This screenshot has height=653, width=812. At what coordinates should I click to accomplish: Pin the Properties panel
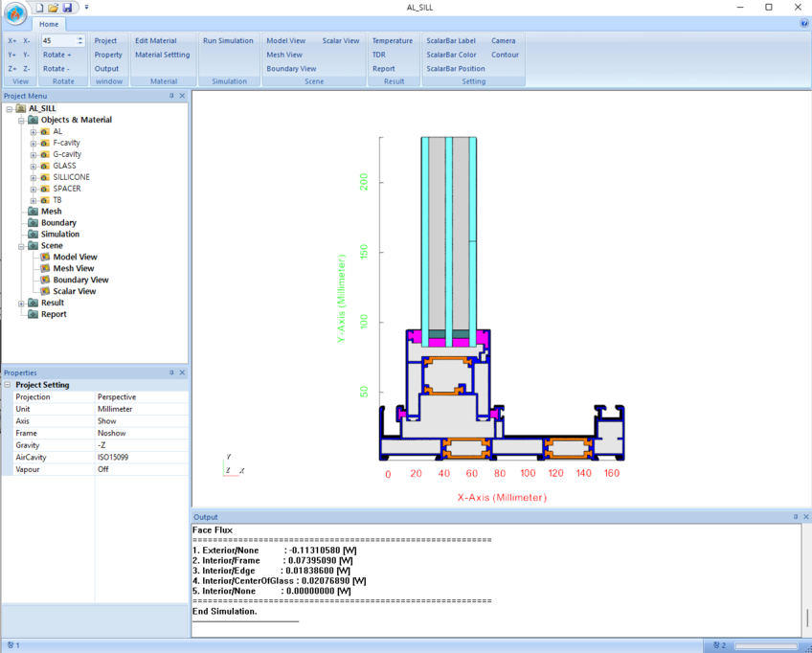(x=171, y=372)
